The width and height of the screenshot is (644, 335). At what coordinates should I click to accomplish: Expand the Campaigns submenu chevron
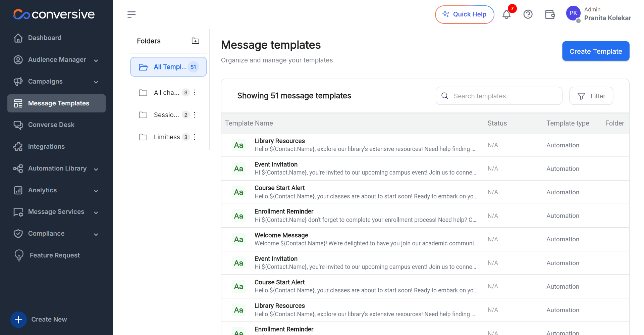click(x=96, y=82)
